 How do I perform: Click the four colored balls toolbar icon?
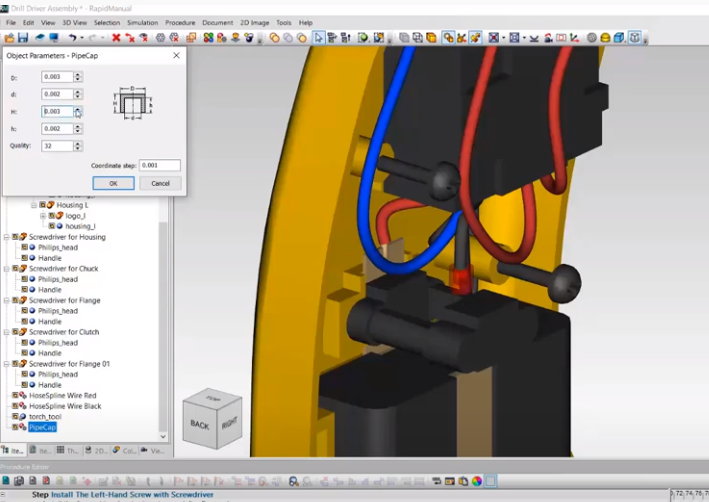coord(208,38)
